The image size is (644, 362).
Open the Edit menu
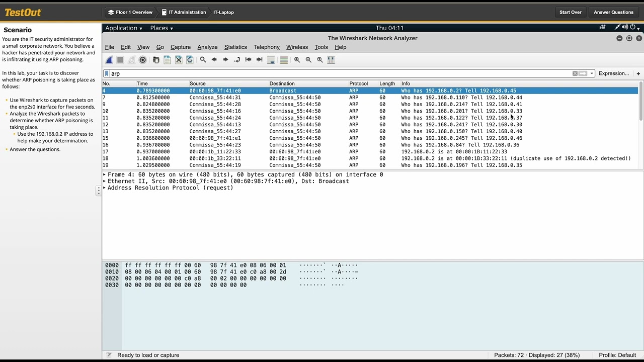126,47
